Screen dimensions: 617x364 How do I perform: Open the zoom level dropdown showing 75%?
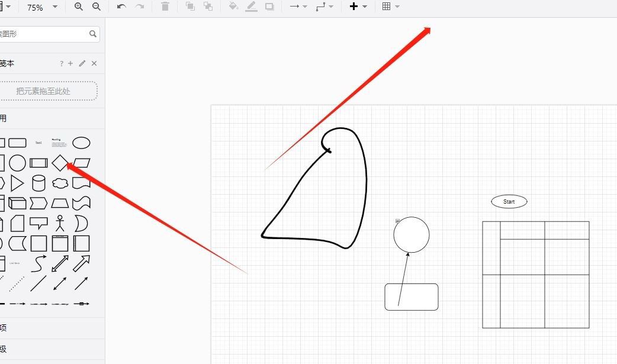point(41,7)
